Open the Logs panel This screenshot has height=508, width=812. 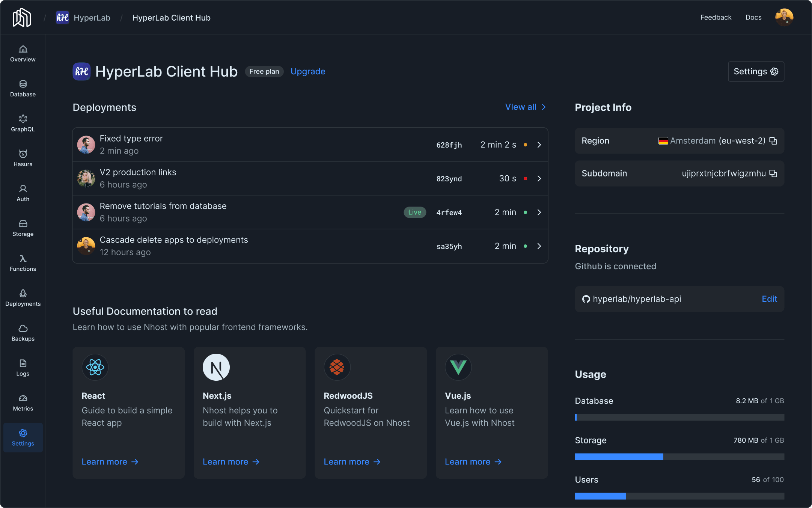click(x=23, y=368)
